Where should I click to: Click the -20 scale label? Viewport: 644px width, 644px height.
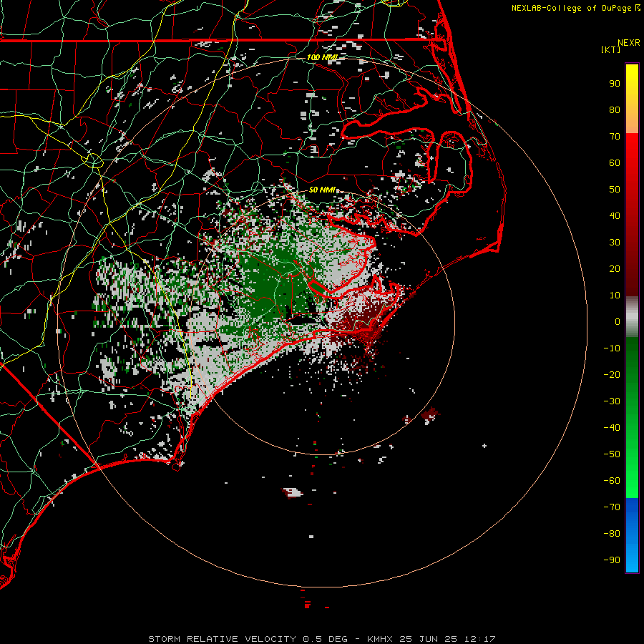(x=612, y=374)
